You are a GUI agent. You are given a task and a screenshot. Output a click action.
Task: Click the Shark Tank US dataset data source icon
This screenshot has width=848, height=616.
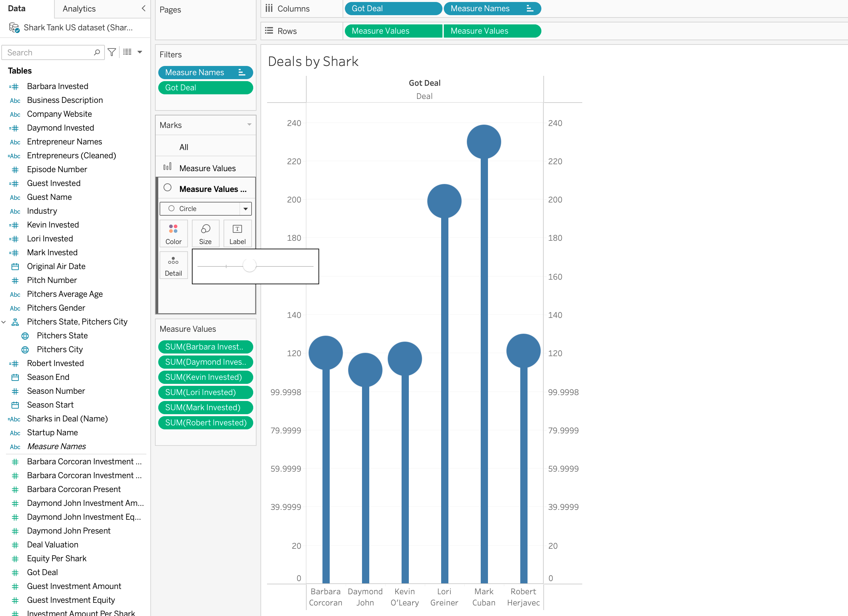coord(14,28)
